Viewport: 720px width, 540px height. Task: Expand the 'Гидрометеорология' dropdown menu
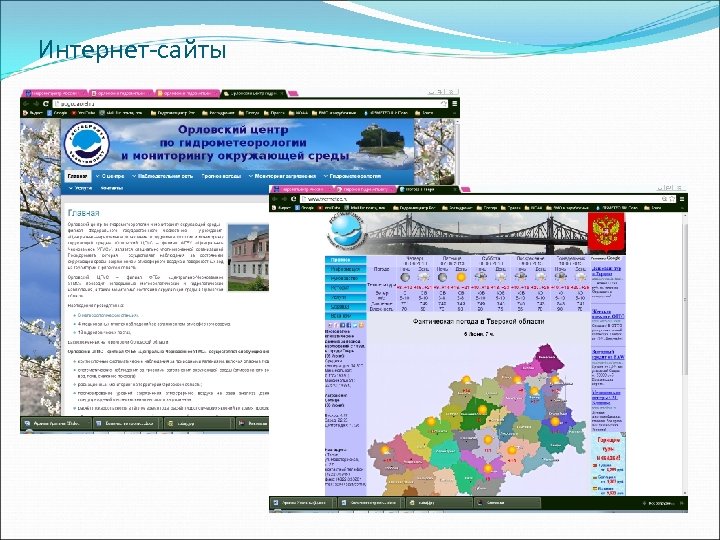352,176
